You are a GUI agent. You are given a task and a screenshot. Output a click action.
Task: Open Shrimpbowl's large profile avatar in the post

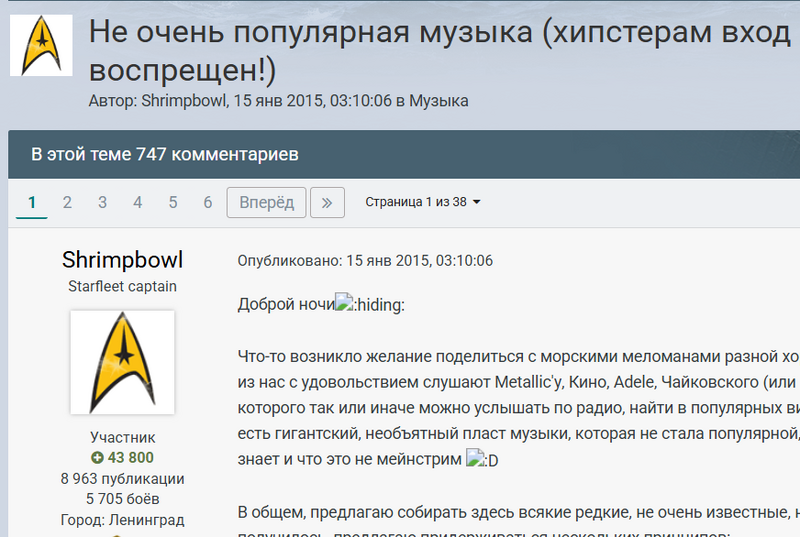point(122,362)
